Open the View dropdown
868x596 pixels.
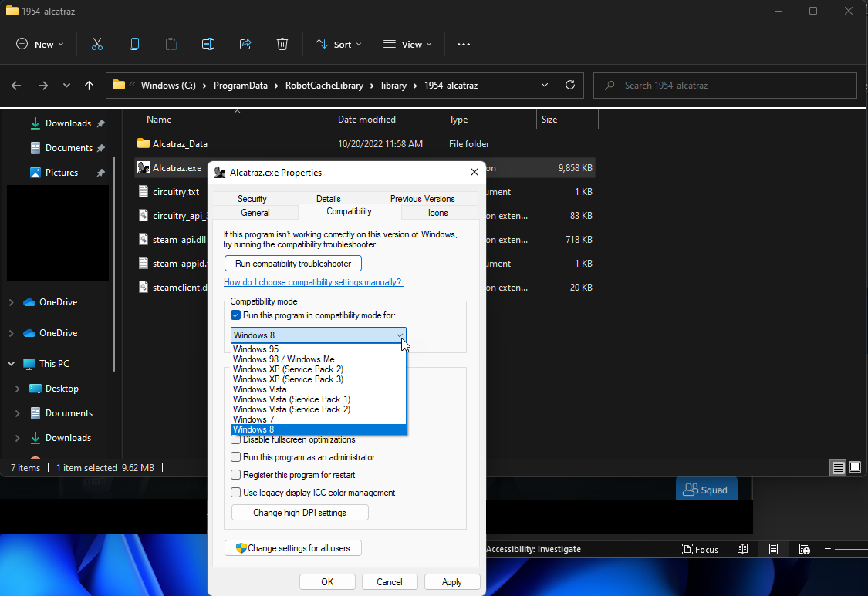407,44
